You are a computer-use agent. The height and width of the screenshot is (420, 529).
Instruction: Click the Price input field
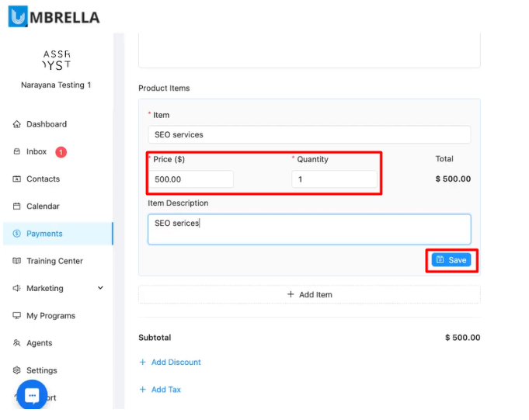[x=190, y=179]
